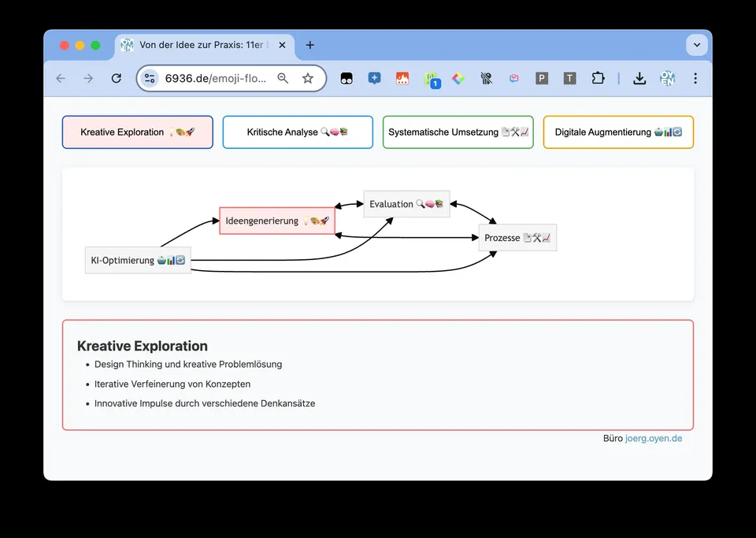Image resolution: width=756 pixels, height=538 pixels.
Task: Go back to the previous page
Action: click(x=61, y=78)
